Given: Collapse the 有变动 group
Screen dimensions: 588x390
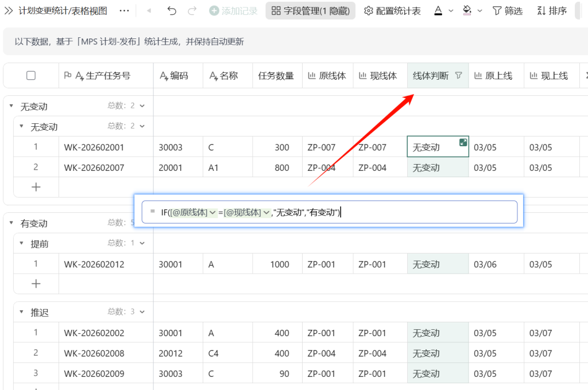Looking at the screenshot, I should pos(11,223).
